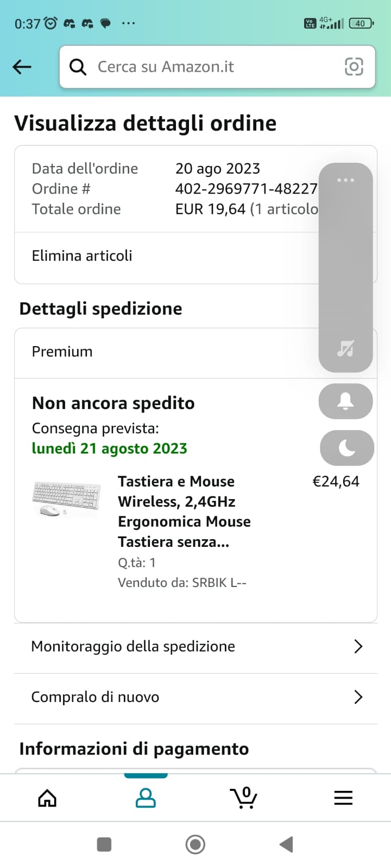This screenshot has height=868, width=391.
Task: Open the hamburger menu icon
Action: click(x=343, y=797)
